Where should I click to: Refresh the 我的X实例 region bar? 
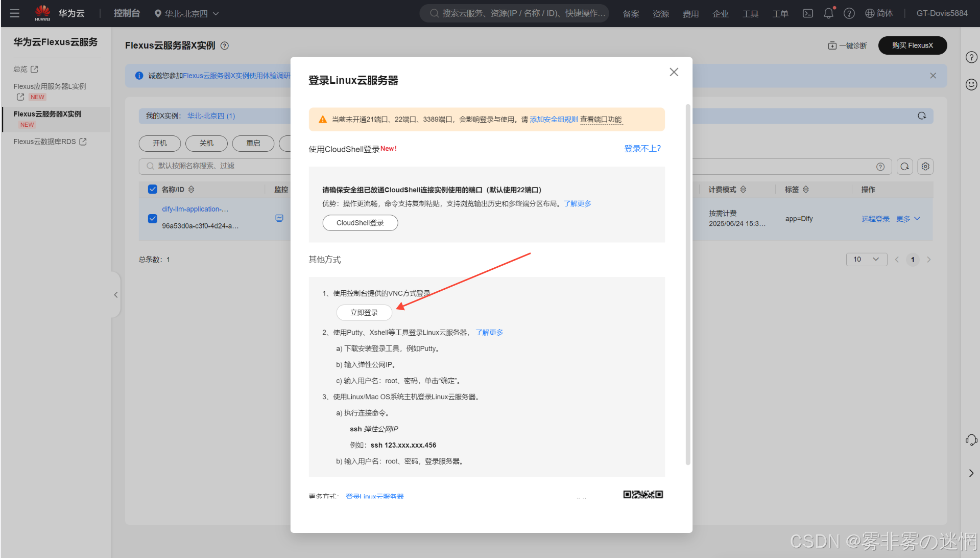(921, 115)
